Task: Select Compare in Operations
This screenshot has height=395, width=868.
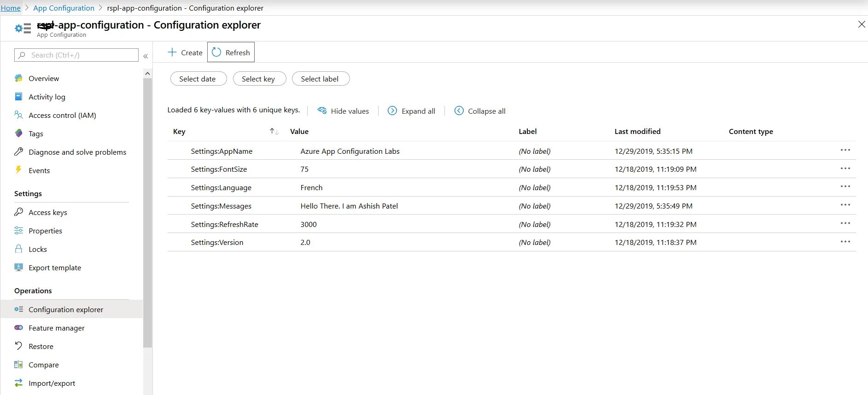Action: pyautogui.click(x=44, y=365)
